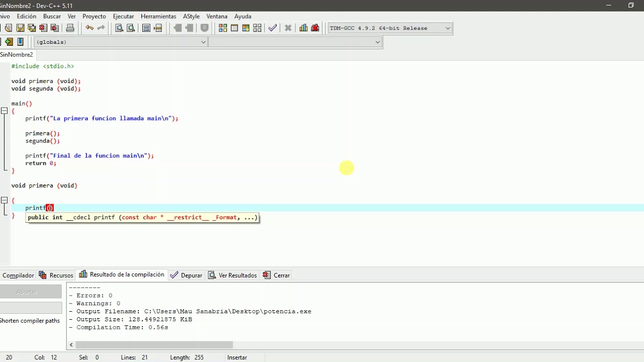
Task: Click the Save All icon
Action: coord(32,28)
